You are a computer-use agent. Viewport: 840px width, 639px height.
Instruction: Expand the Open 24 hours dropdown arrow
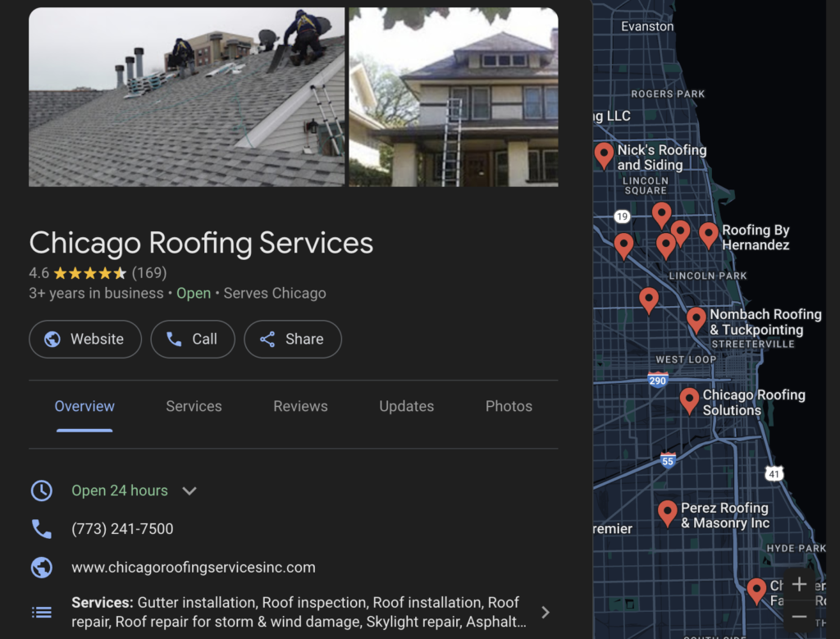coord(189,491)
